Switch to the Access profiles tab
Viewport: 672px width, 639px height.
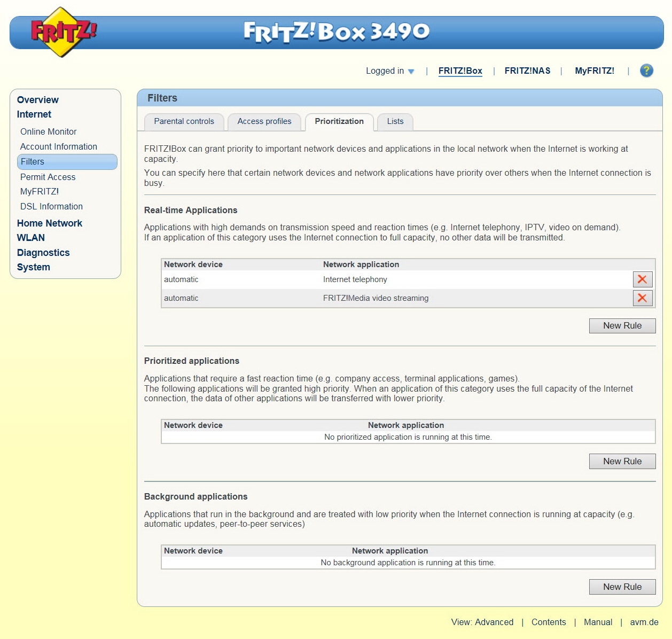click(x=264, y=122)
